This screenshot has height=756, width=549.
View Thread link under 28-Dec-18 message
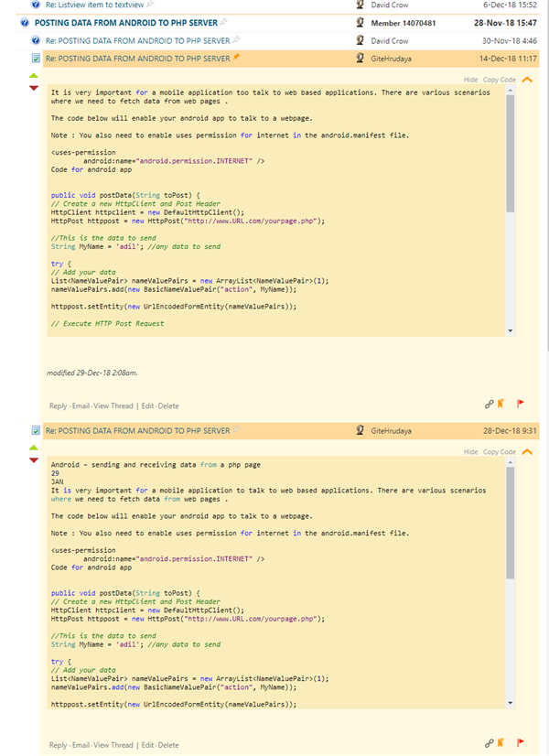[x=113, y=745]
